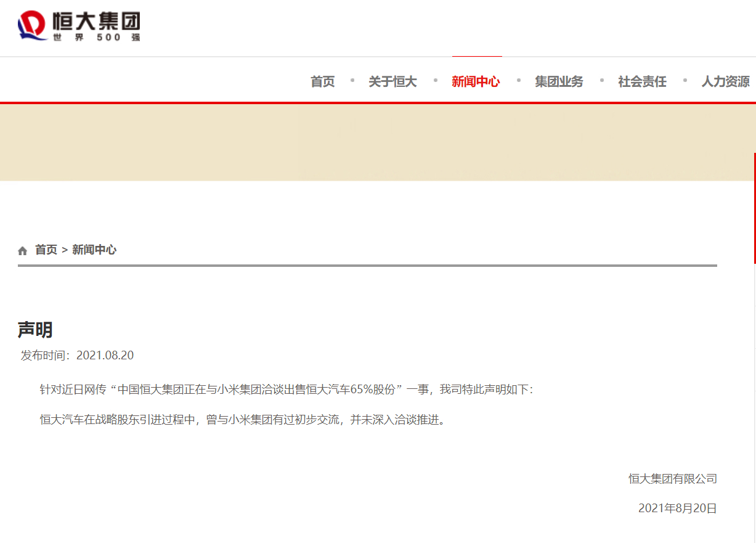Click the paragraph starting with 针对近日网传
Image resolution: width=756 pixels, height=543 pixels.
(x=287, y=390)
